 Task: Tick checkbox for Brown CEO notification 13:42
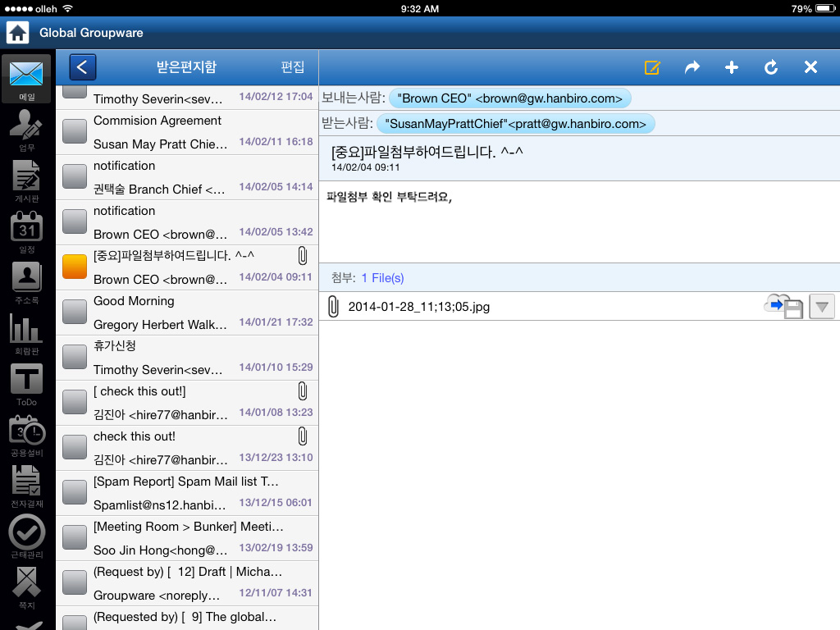click(75, 221)
